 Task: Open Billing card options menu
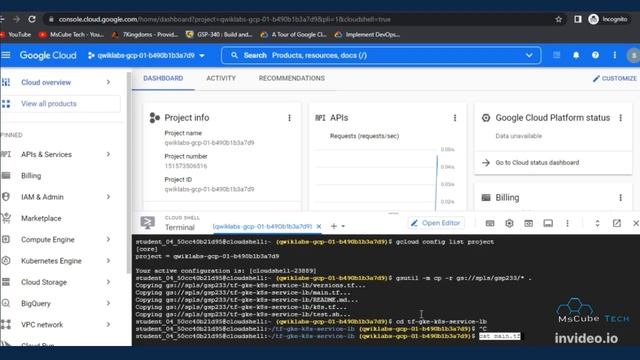pyautogui.click(x=620, y=198)
